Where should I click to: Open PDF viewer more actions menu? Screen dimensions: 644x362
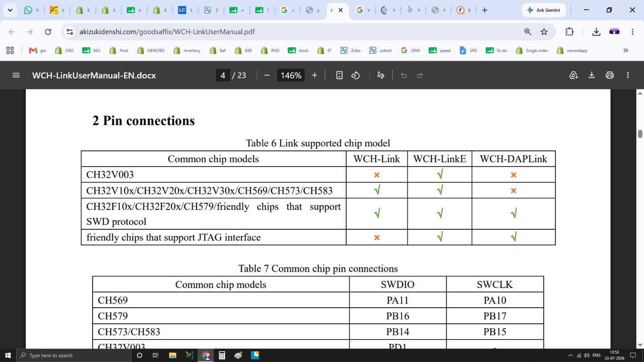[x=628, y=75]
